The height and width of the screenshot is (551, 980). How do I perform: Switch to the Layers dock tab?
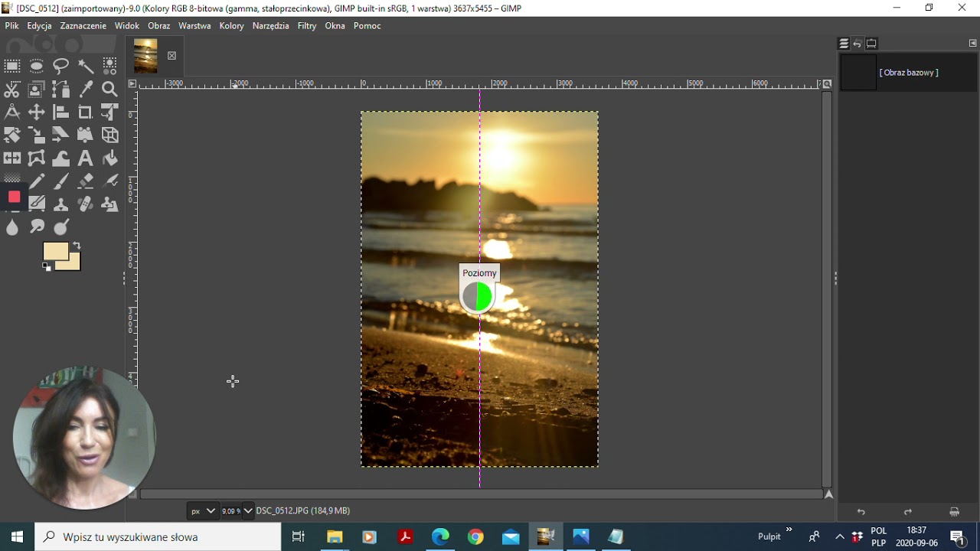tap(844, 44)
